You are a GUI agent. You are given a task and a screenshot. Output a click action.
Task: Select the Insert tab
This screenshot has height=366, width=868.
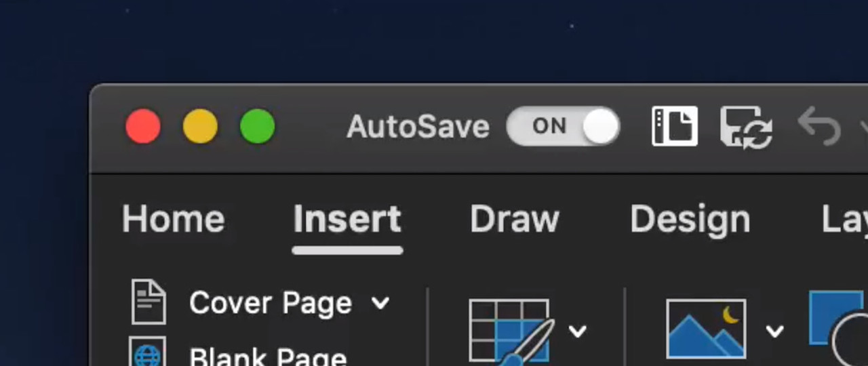(347, 220)
